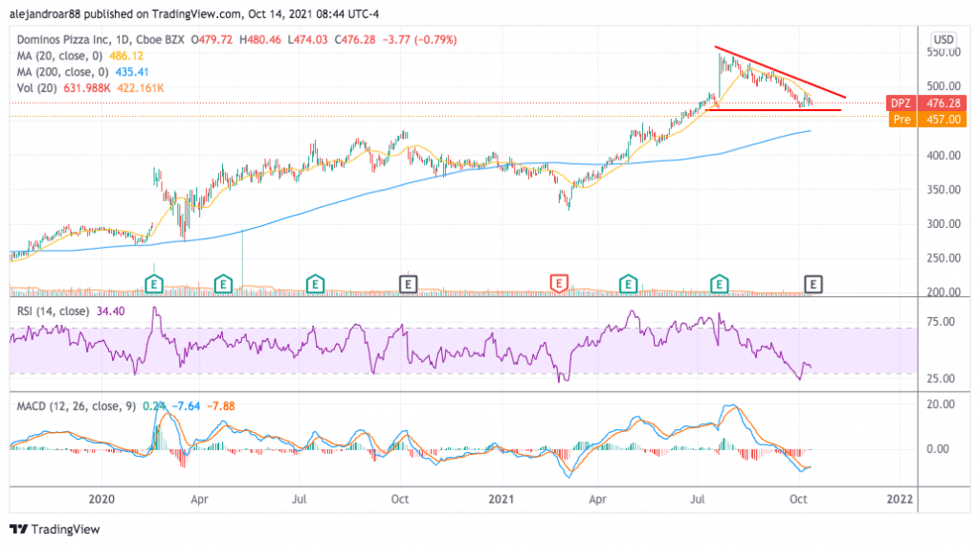Click the red DPZ price label

point(926,103)
